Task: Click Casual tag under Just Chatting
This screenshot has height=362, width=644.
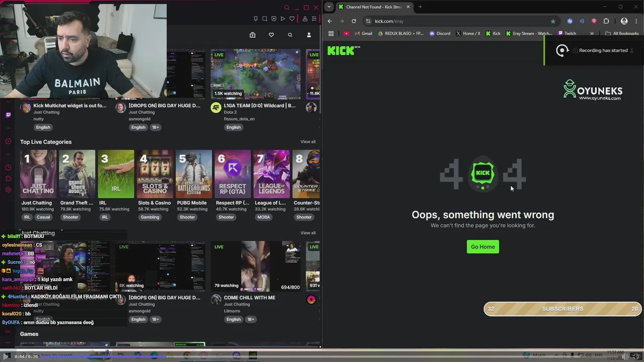Action: (x=43, y=217)
